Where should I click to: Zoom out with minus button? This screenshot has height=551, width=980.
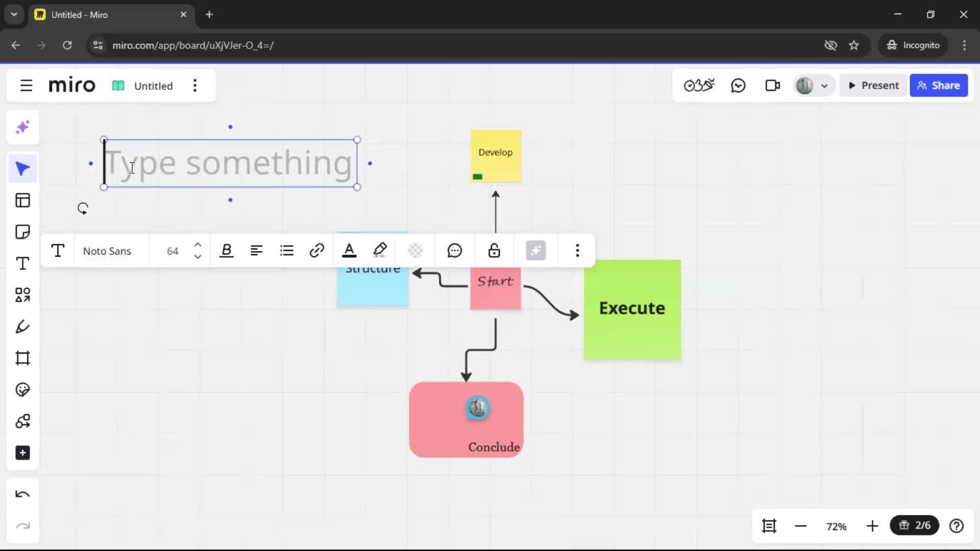(x=801, y=526)
